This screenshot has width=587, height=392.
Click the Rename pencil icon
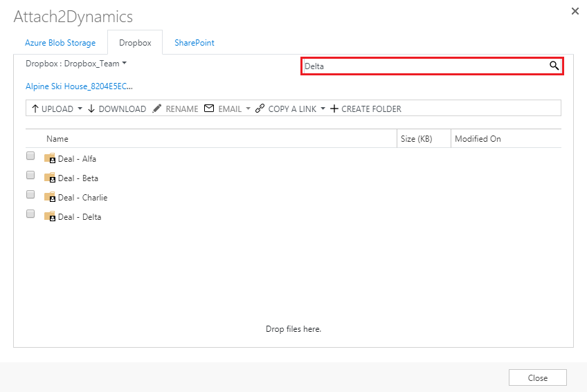click(157, 109)
